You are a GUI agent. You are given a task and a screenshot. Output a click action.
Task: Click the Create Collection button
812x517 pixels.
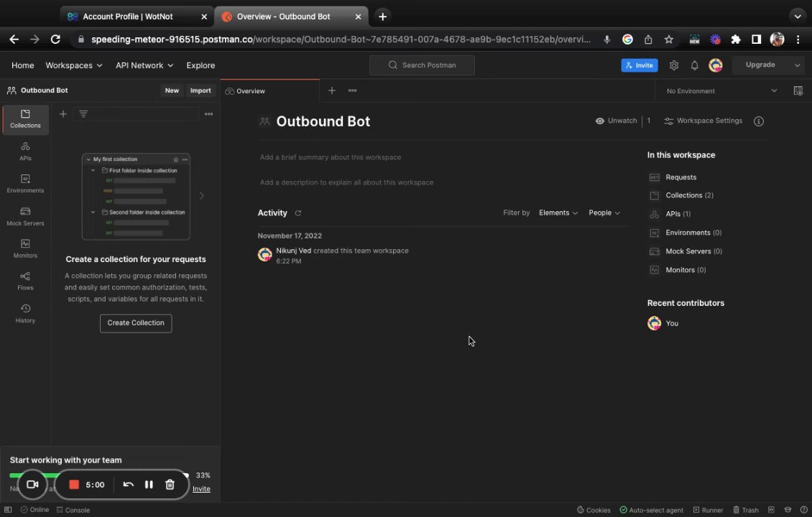coord(136,323)
